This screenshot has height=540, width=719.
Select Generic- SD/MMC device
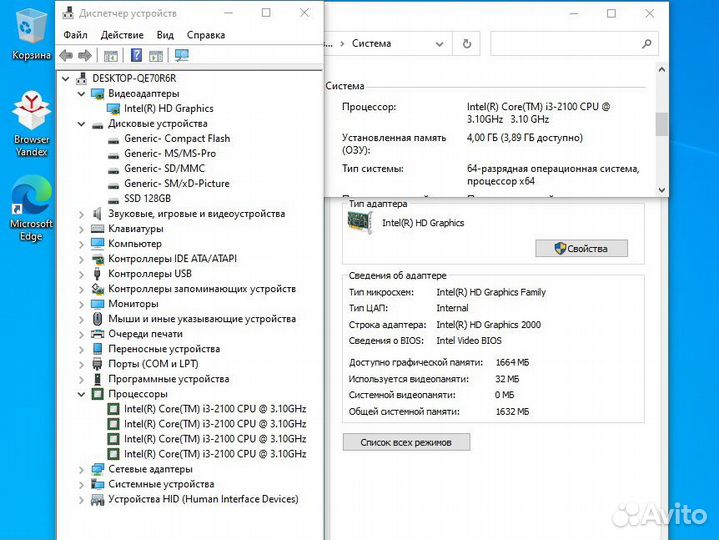point(164,169)
